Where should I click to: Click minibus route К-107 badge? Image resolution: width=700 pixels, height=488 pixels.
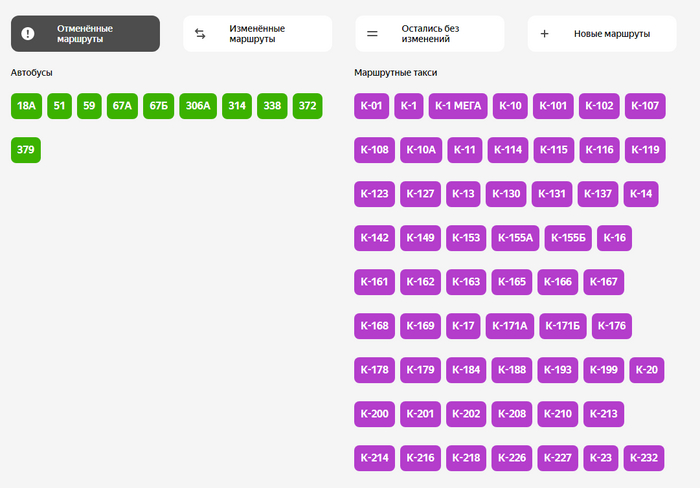[x=645, y=106]
